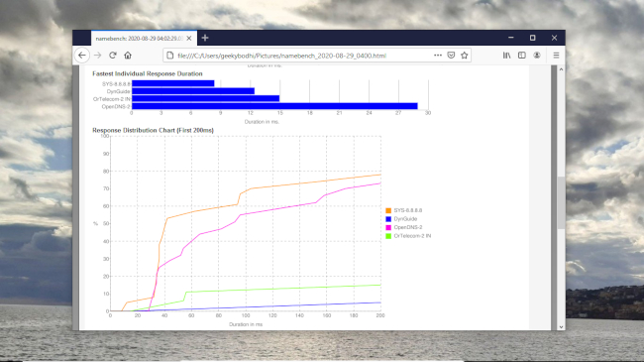Open page actions three-dot menu
Image resolution: width=644 pixels, height=362 pixels.
pyautogui.click(x=438, y=56)
